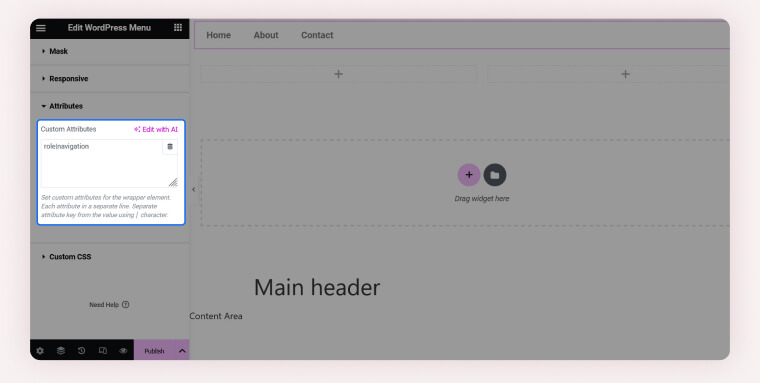
Task: Switch responsive mode icon
Action: (x=103, y=351)
